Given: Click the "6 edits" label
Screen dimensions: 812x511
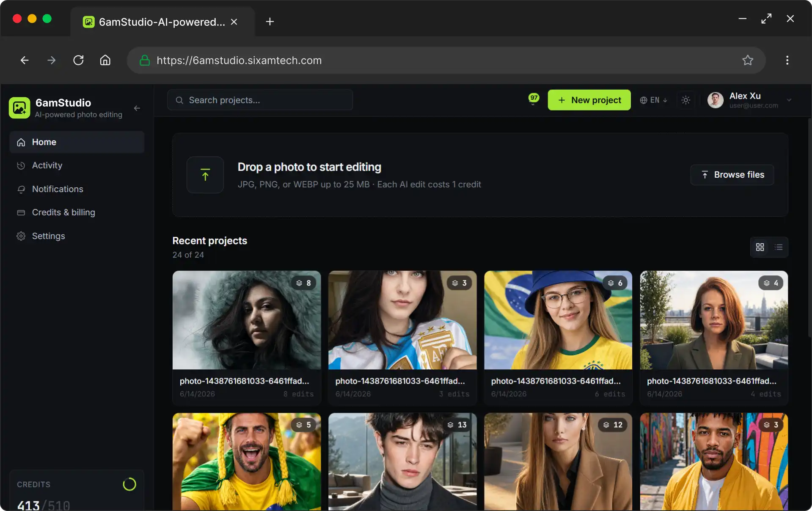Looking at the screenshot, I should 610,394.
